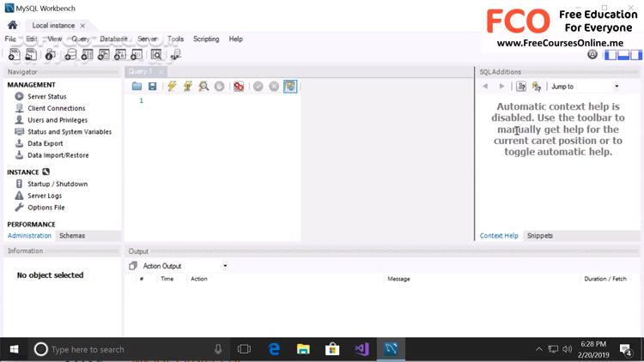Image resolution: width=644 pixels, height=362 pixels.
Task: Open the View menu
Action: 55,39
